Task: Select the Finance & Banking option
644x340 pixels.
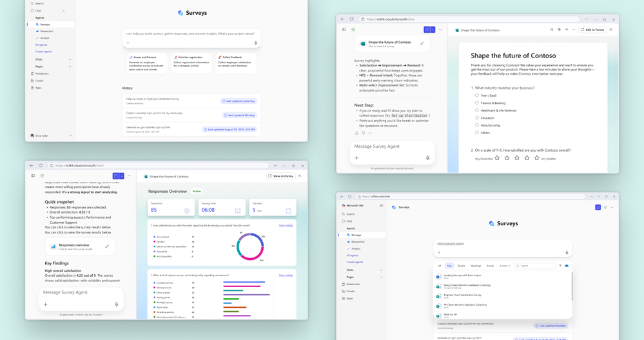Action: [477, 103]
